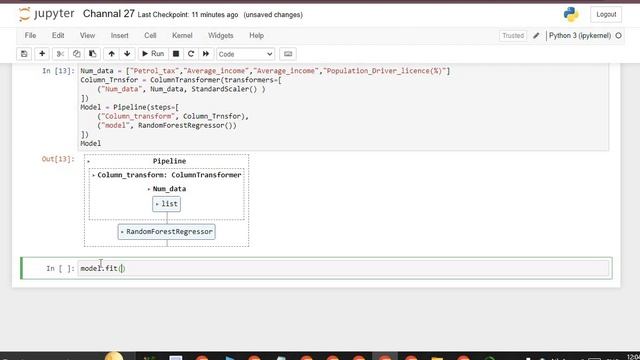640x360 pixels.
Task: Interrupt the kernel with stop icon
Action: tap(176, 54)
